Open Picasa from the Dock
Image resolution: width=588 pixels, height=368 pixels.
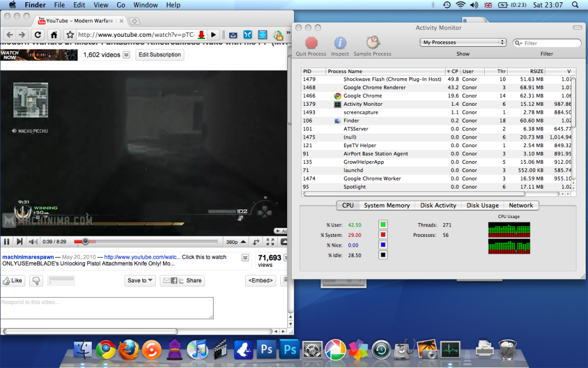(335, 350)
